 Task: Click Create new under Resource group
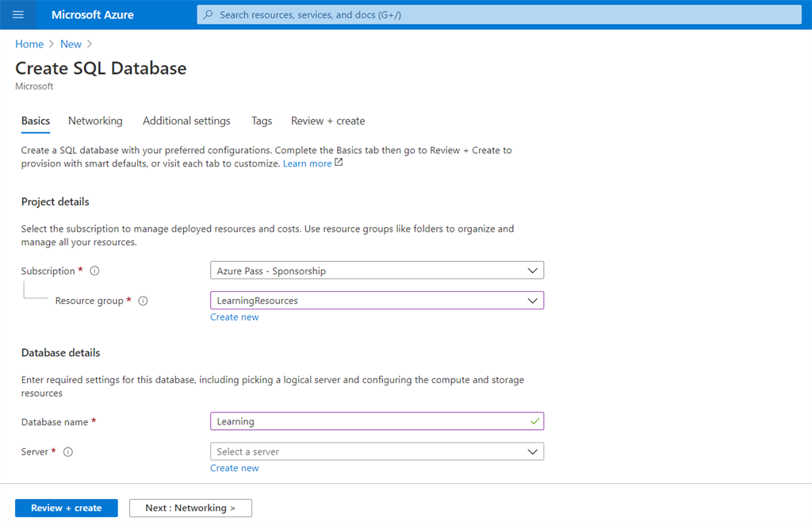pyautogui.click(x=234, y=317)
